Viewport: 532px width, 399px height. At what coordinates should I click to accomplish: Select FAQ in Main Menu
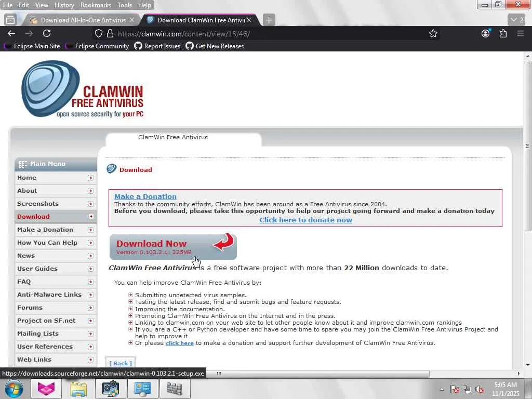[56, 282]
